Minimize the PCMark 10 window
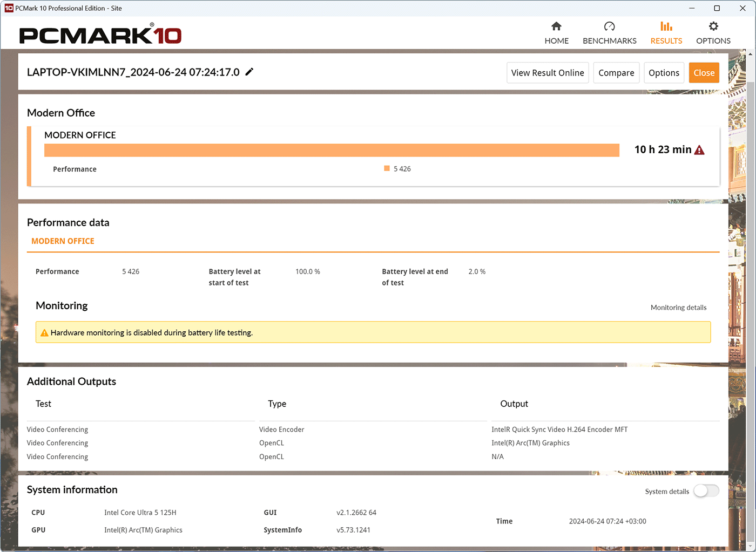 (x=692, y=8)
